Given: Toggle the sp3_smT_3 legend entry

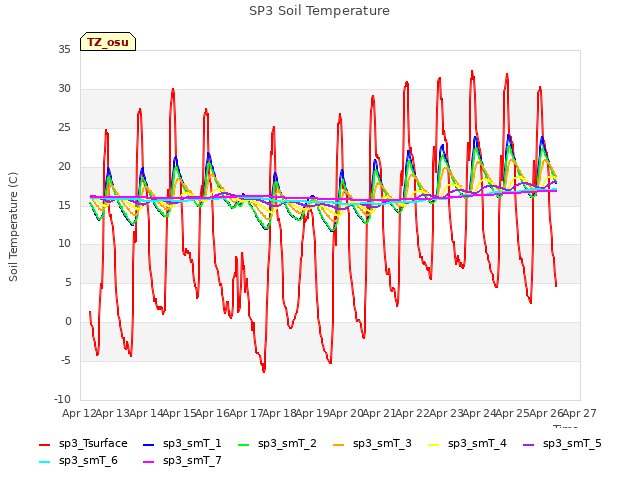Looking at the screenshot, I should 372,444.
